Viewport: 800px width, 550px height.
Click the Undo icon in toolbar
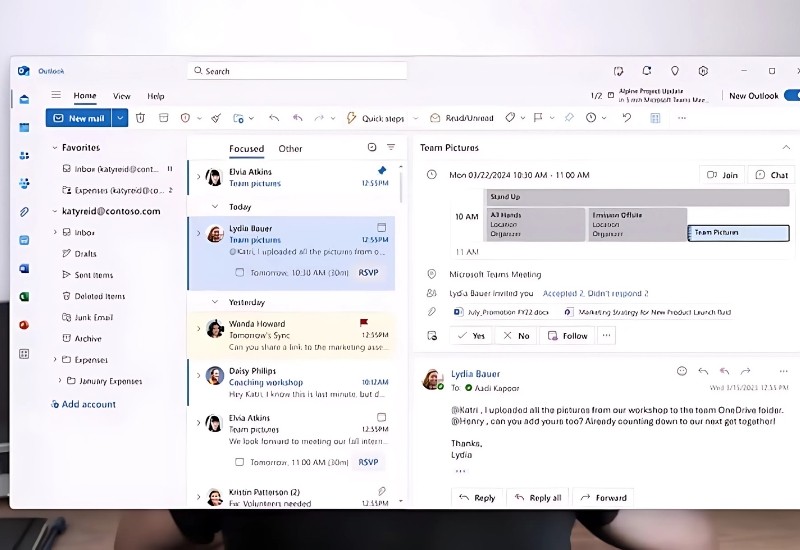coord(627,117)
